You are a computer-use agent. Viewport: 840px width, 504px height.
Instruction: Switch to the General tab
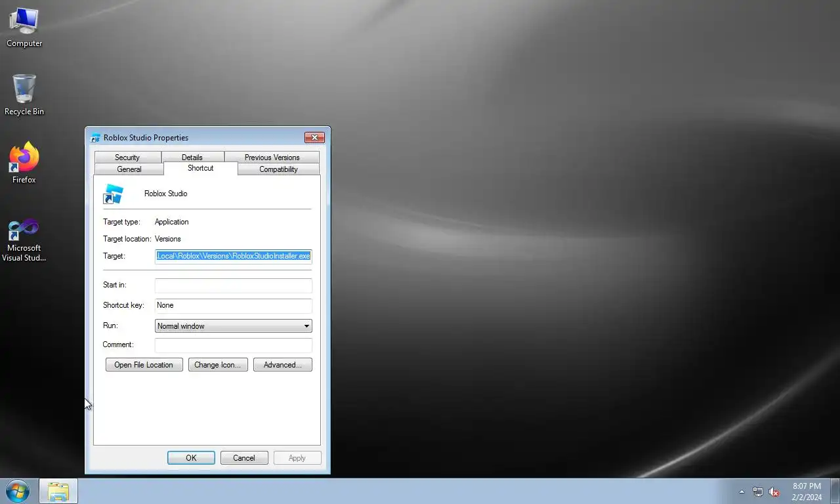[x=129, y=169]
